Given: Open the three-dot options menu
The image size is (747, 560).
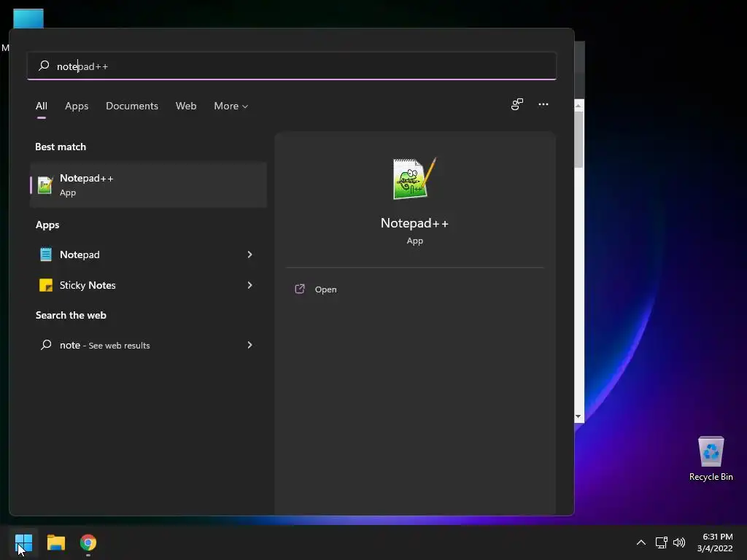Looking at the screenshot, I should coord(543,104).
